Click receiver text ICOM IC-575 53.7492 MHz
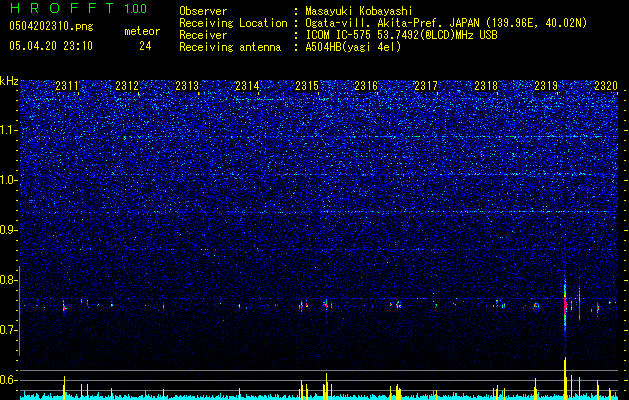The width and height of the screenshot is (629, 400). [401, 35]
